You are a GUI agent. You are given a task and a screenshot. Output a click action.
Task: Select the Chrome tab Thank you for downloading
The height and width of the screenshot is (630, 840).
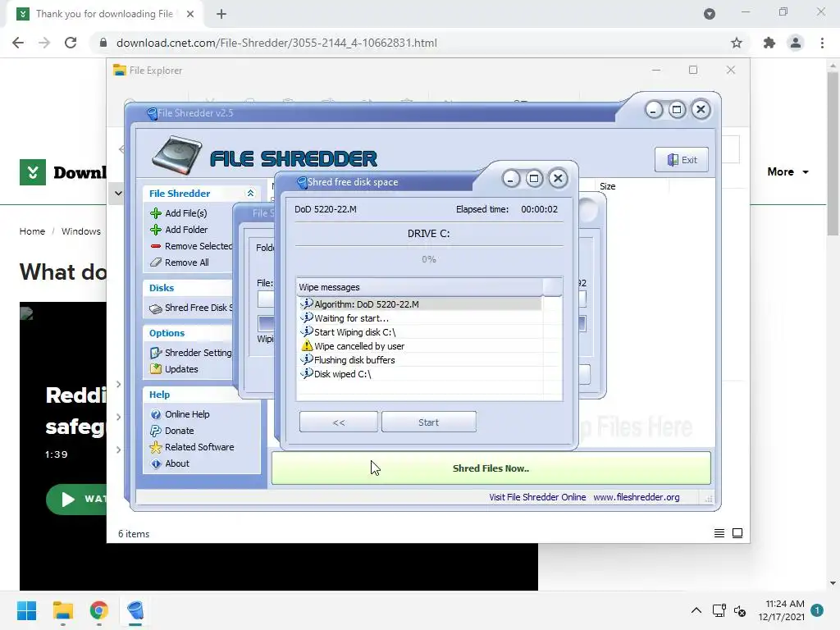coord(105,14)
